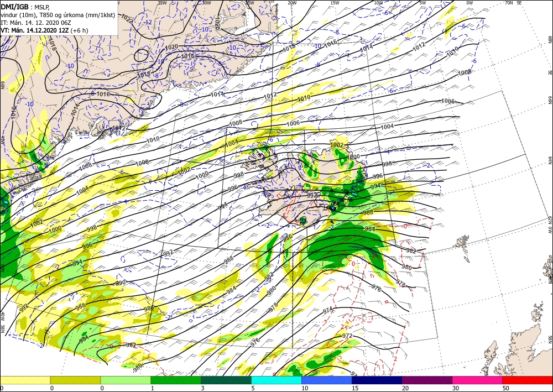This screenshot has height=392, width=553.
Task: Click the '20W' longitude label at top
Action: pyautogui.click(x=291, y=3)
